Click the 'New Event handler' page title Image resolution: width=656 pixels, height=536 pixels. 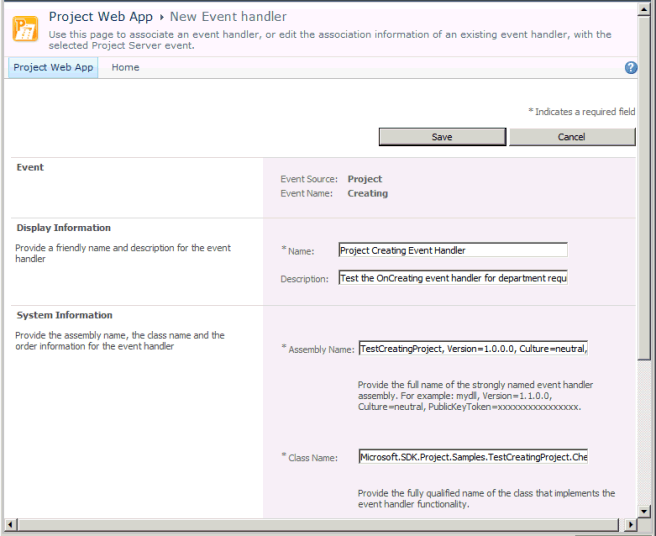click(x=228, y=17)
